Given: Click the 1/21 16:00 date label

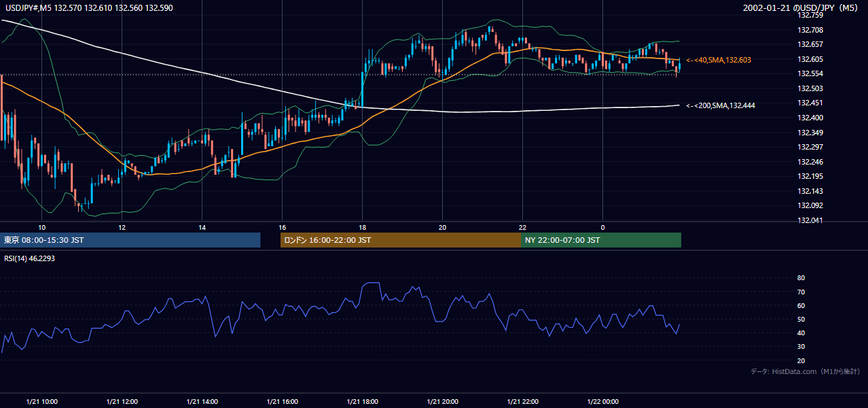Looking at the screenshot, I should pos(283,401).
